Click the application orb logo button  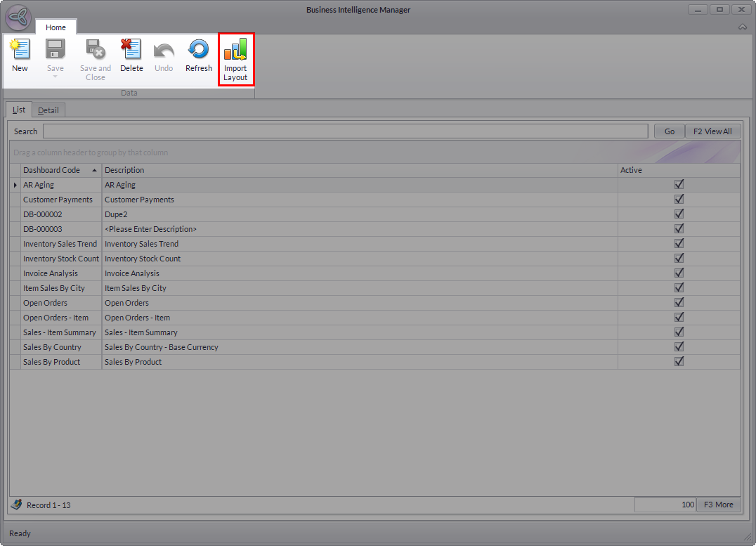click(x=18, y=18)
